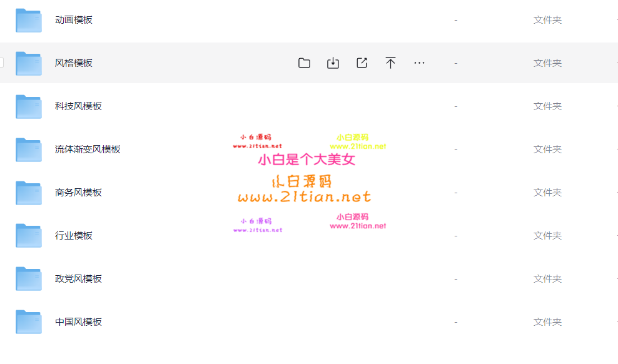Open the 商务风模板 folder name
Image resolution: width=618 pixels, height=364 pixels.
pyautogui.click(x=78, y=193)
